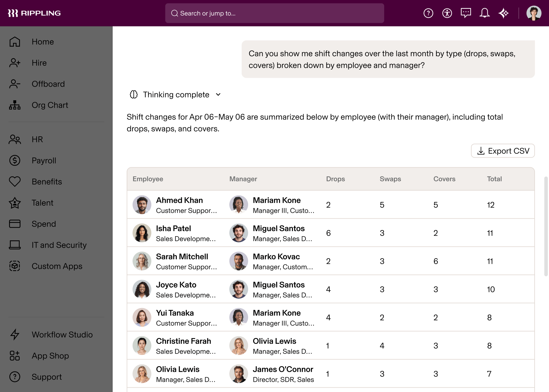
Task: Open manager James O'Connor
Action: (283, 369)
